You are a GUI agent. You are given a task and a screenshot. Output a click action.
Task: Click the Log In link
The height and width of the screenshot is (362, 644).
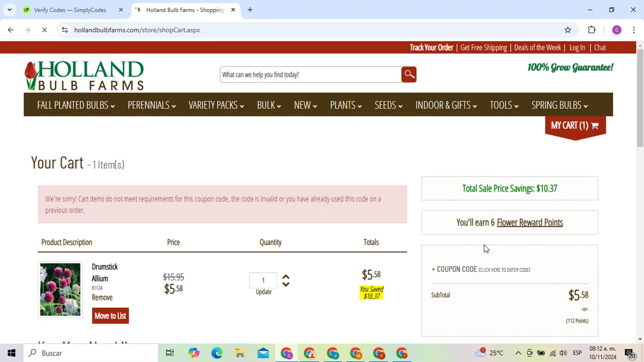pyautogui.click(x=577, y=48)
